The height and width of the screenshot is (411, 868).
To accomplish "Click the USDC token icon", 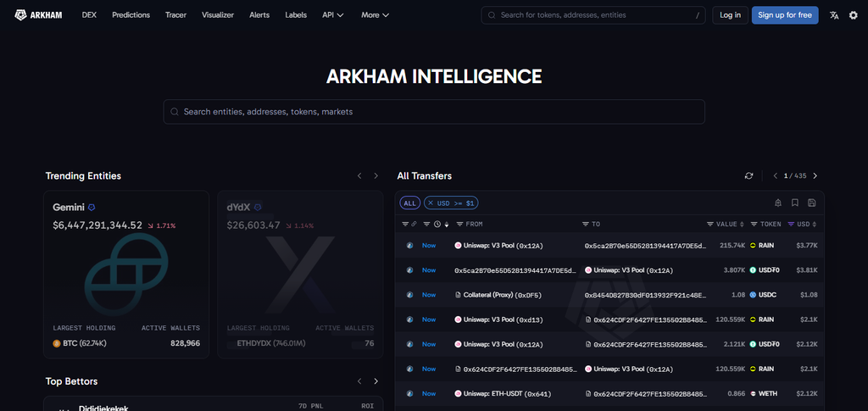I will click(753, 295).
